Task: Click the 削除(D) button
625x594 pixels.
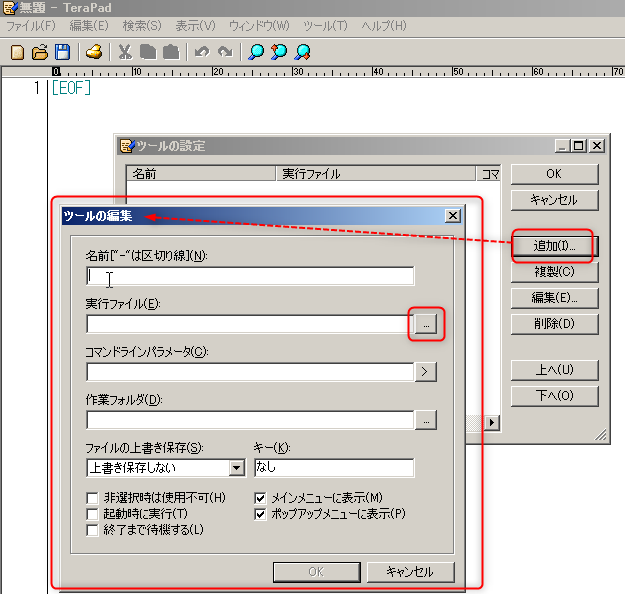Action: [x=554, y=324]
